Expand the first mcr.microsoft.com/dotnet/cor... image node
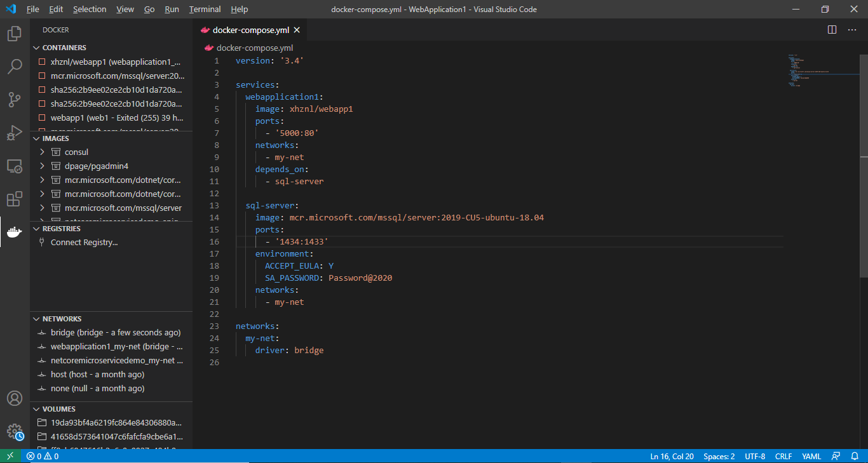The width and height of the screenshot is (868, 463). point(42,180)
